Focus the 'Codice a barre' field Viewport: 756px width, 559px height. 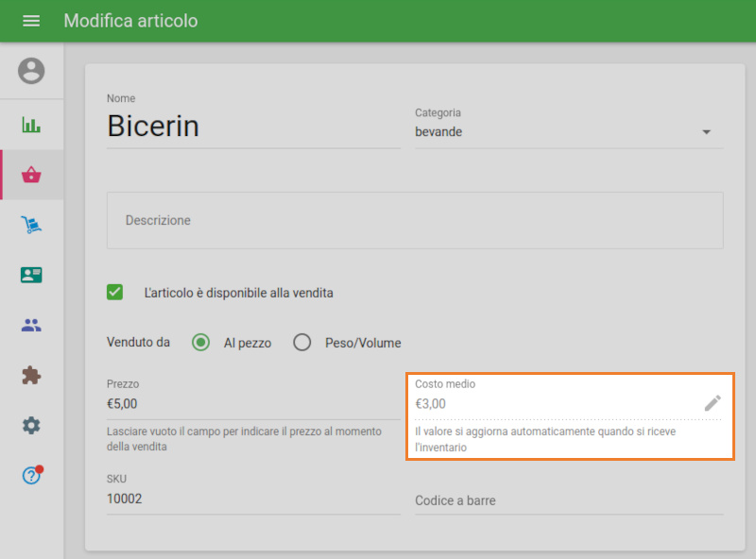tap(569, 500)
